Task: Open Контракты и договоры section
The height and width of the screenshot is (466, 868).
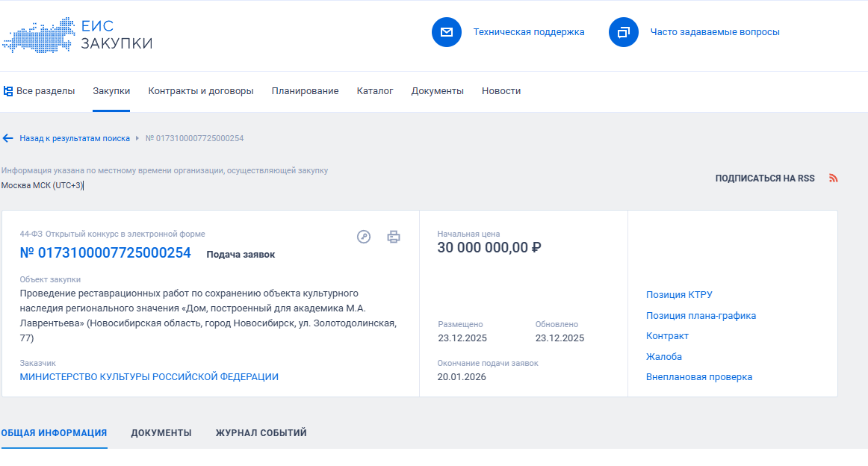Action: coord(201,91)
